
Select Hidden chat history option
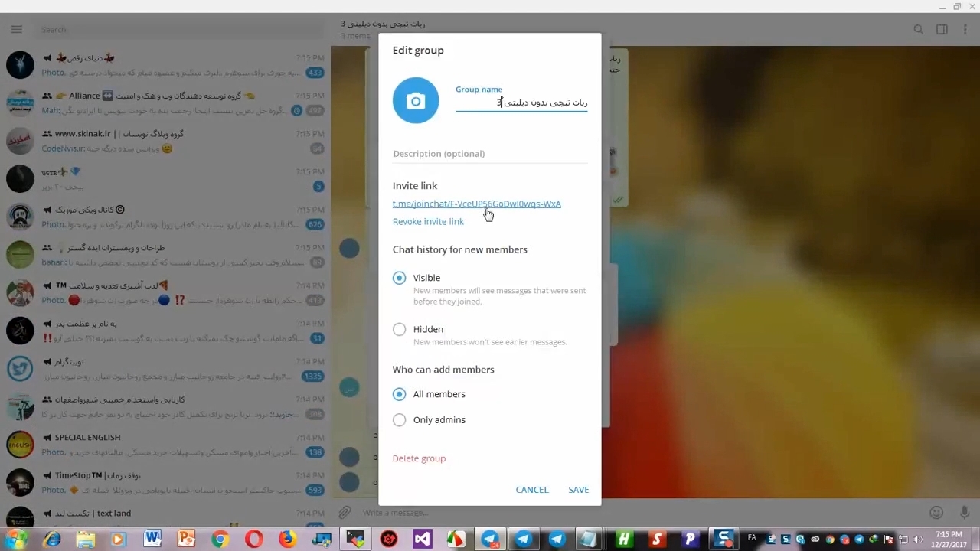[399, 329]
